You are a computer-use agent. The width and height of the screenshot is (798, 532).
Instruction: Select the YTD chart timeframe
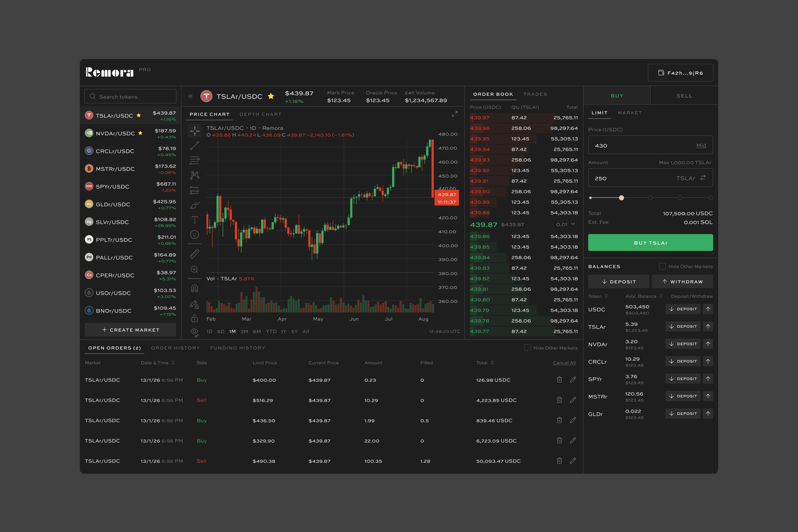(271, 331)
